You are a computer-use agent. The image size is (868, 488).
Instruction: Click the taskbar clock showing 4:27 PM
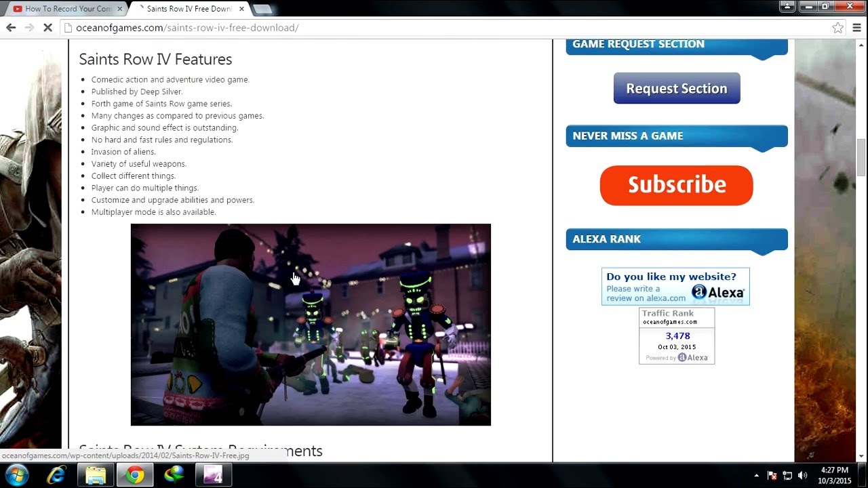click(x=834, y=475)
